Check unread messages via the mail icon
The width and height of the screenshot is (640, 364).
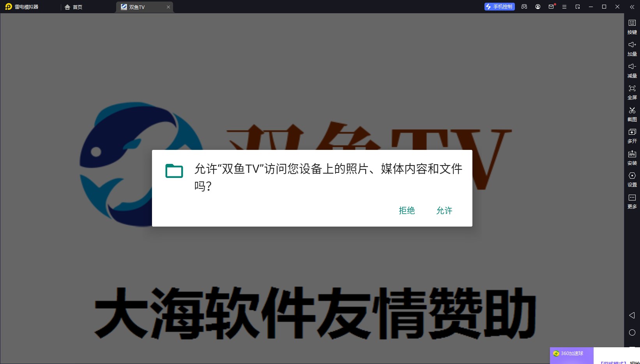tap(551, 7)
